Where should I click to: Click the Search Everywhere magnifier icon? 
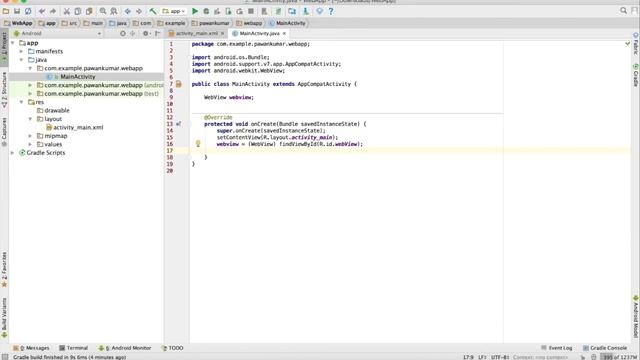pos(623,11)
